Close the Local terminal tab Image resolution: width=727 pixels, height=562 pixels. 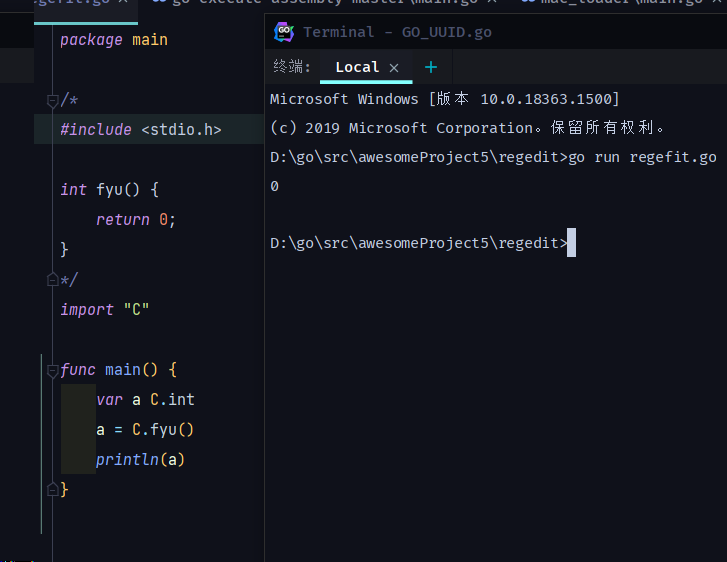(394, 68)
